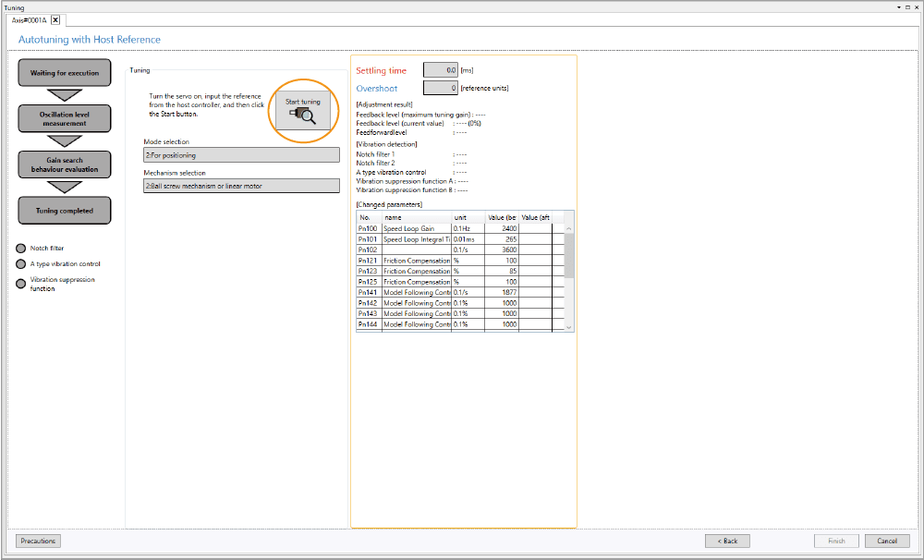Click the Vibration suppression function indicator
The image size is (924, 560).
point(21,283)
